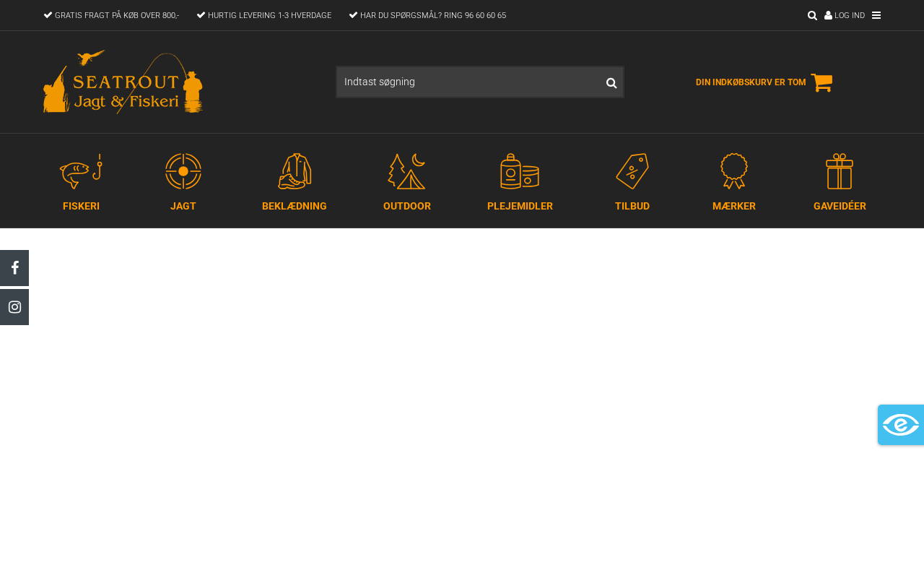924x578 pixels.
Task: Click Har du spørgsmål? Ring 96 60 60 65
Action: point(433,15)
